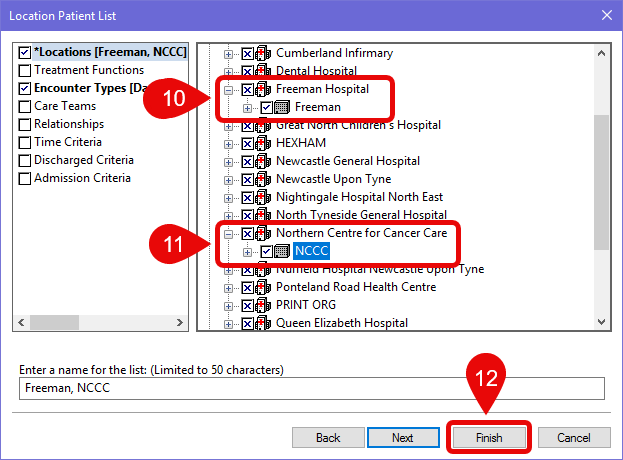Screen dimensions: 623x460
Task: Click the location tree scroll-down arrow
Action: tap(602, 322)
